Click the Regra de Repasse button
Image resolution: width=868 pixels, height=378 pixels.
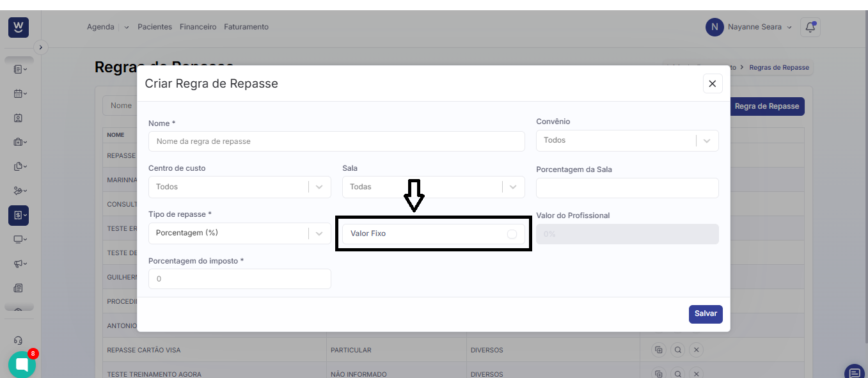tap(767, 106)
